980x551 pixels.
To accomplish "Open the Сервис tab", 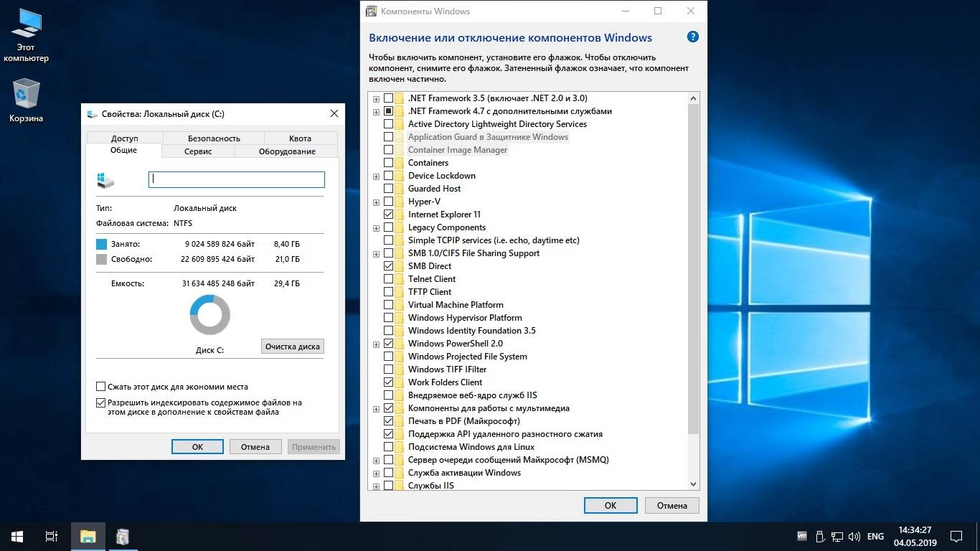I will [198, 151].
